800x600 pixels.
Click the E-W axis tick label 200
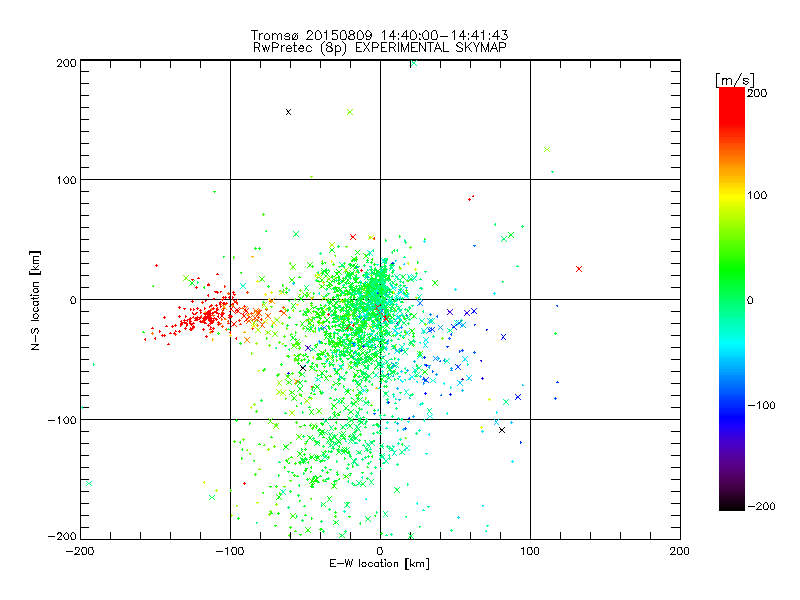tap(680, 551)
